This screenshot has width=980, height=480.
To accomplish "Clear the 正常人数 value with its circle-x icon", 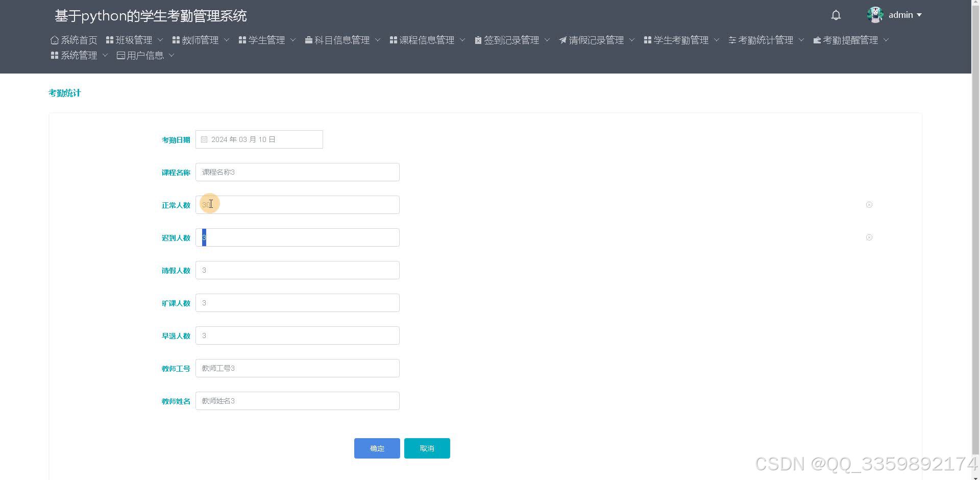I will tap(869, 205).
